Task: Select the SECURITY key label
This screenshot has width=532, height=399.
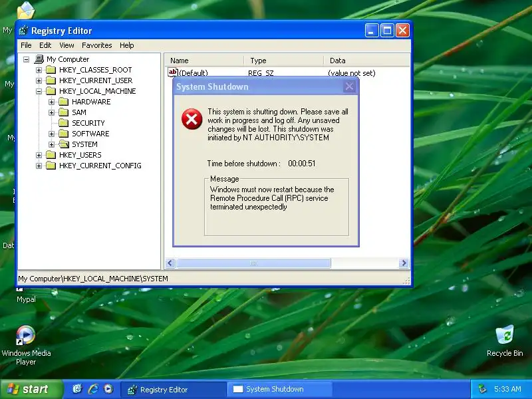Action: coord(88,123)
